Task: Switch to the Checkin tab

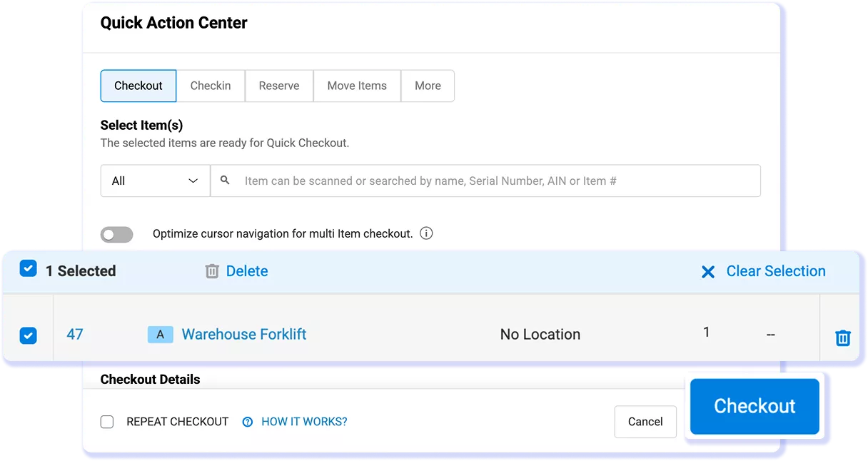Action: tap(211, 86)
